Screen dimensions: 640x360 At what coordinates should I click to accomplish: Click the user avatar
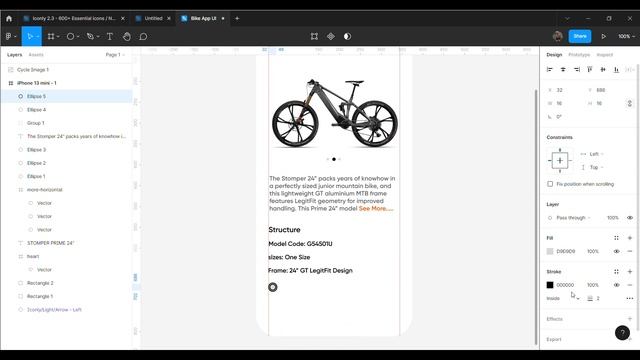coord(558,36)
